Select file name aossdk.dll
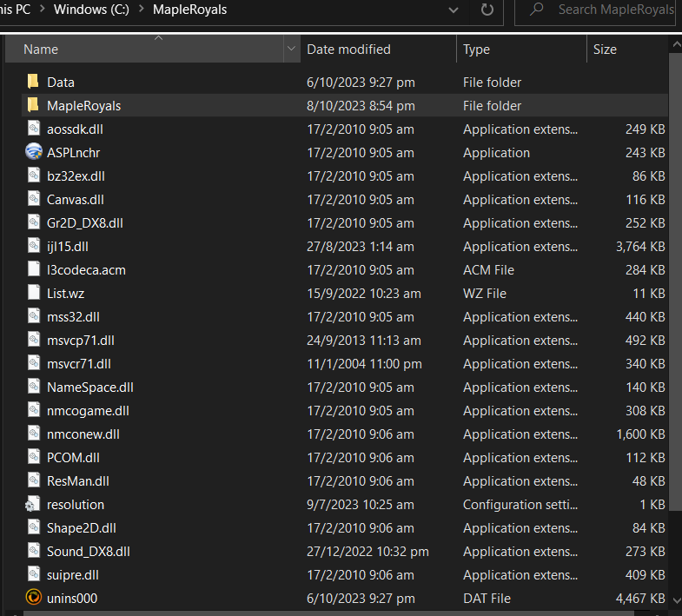The image size is (682, 616). coord(75,129)
